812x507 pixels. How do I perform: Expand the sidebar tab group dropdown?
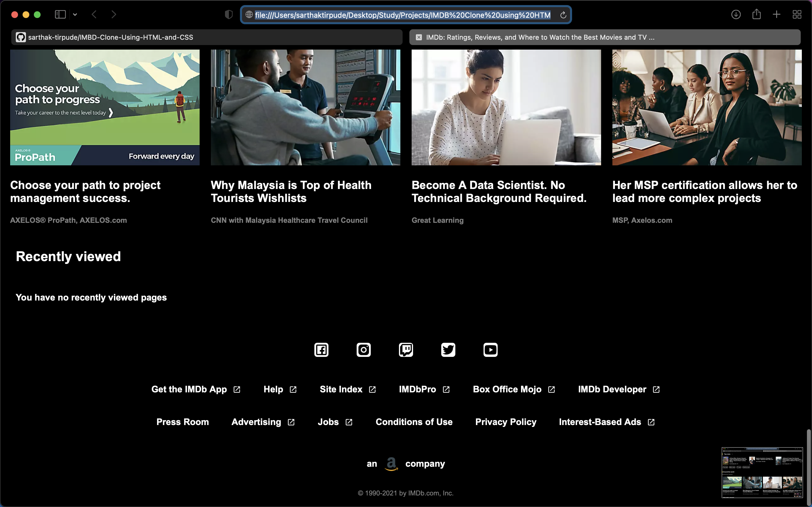coord(75,14)
